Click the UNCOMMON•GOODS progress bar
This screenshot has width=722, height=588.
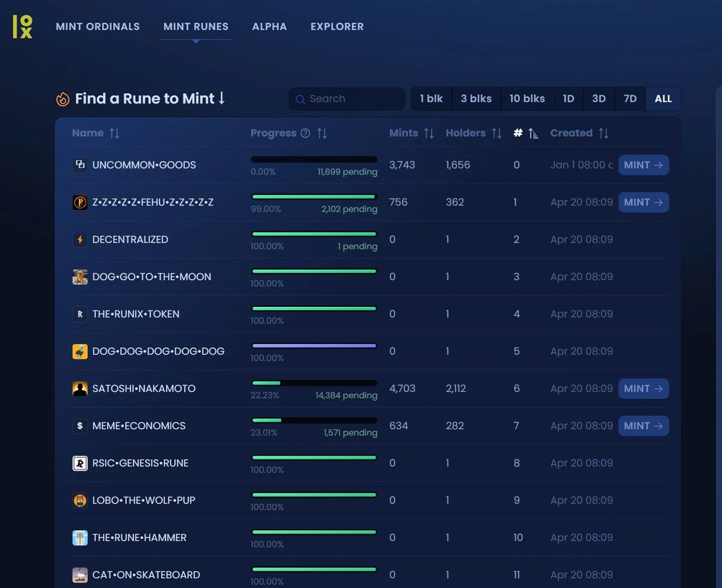coord(314,159)
